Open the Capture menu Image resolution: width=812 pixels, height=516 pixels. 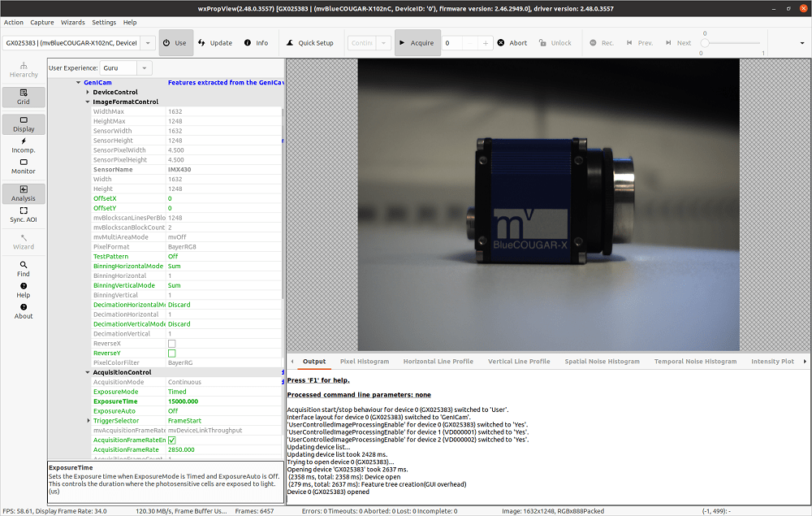(x=41, y=22)
